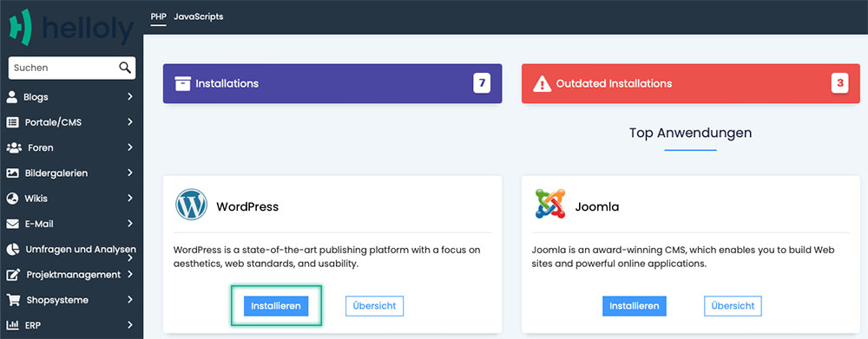Click the search magnifier icon

[125, 68]
